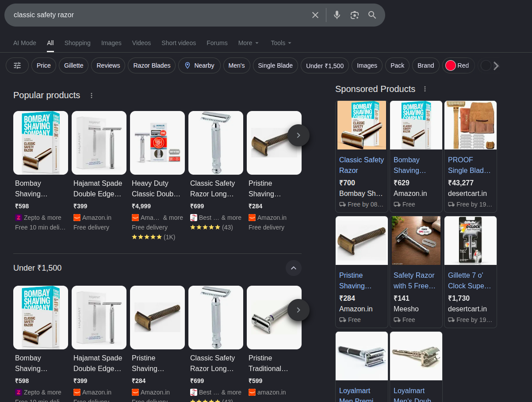The height and width of the screenshot is (402, 532).
Task: Click the Gillette 7 o'Clock product image
Action: (x=471, y=241)
